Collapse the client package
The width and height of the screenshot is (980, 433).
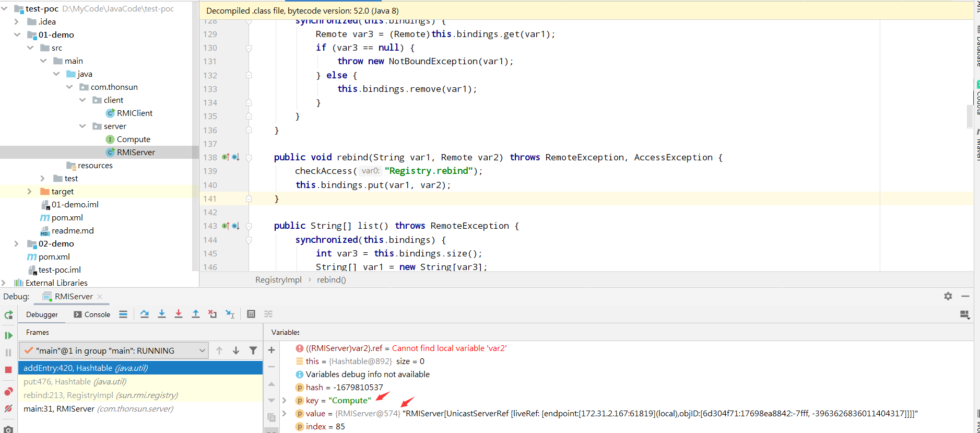[x=82, y=100]
